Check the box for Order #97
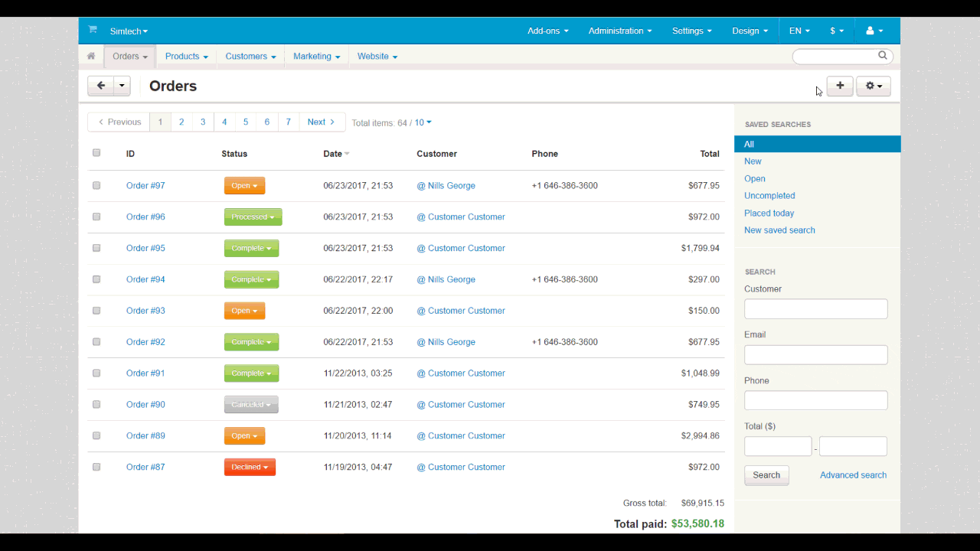This screenshot has width=980, height=551. [96, 185]
